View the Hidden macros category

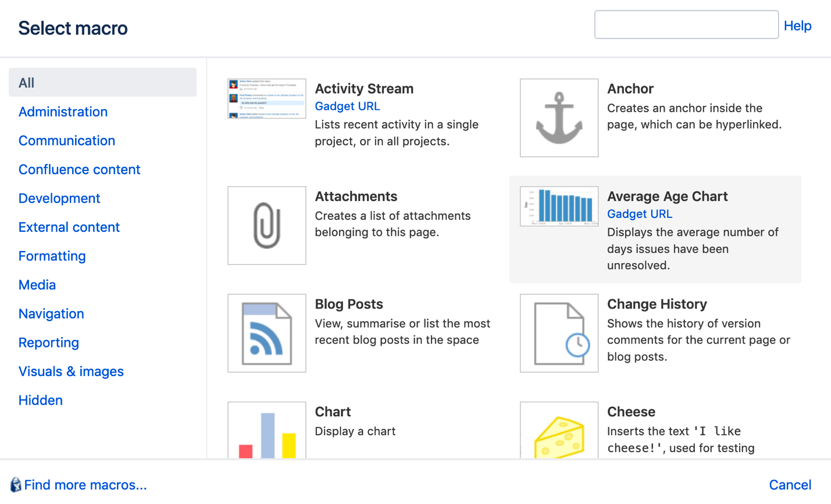click(40, 400)
